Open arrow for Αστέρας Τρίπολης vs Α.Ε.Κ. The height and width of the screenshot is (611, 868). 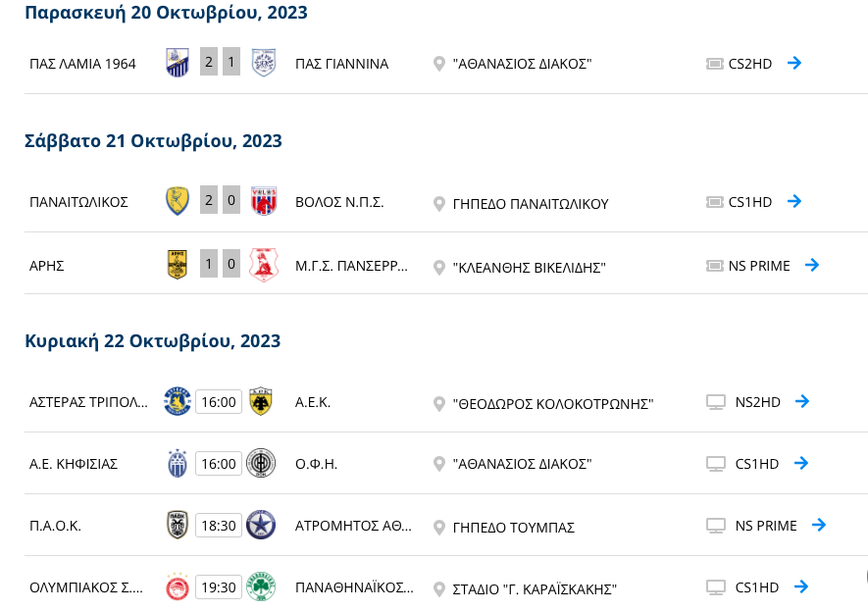(x=802, y=401)
